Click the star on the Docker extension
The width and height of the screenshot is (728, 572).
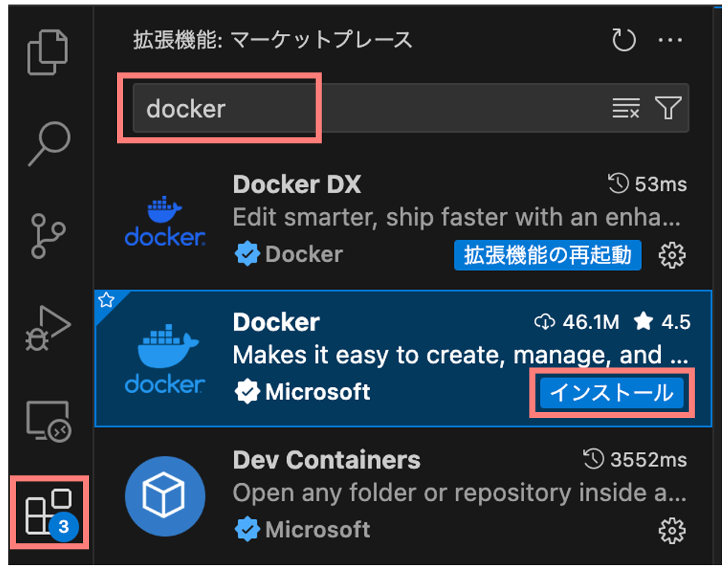pos(107,299)
